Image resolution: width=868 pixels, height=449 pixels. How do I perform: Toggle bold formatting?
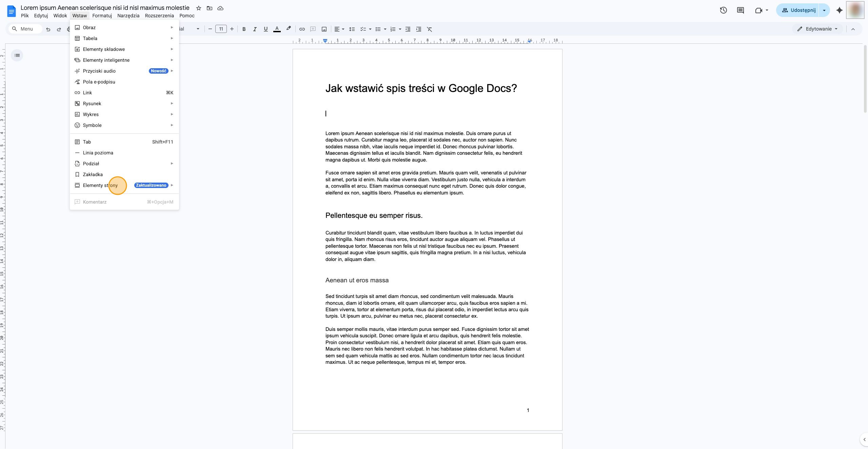[x=244, y=29]
